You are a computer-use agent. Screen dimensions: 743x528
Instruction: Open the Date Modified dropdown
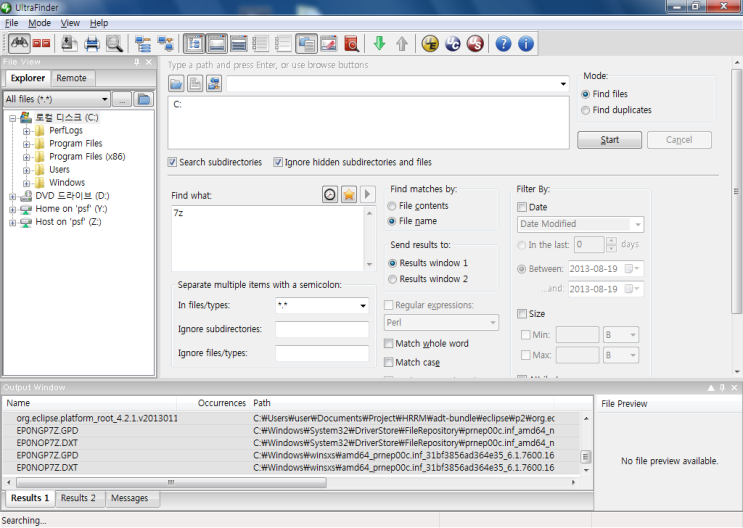pos(638,224)
